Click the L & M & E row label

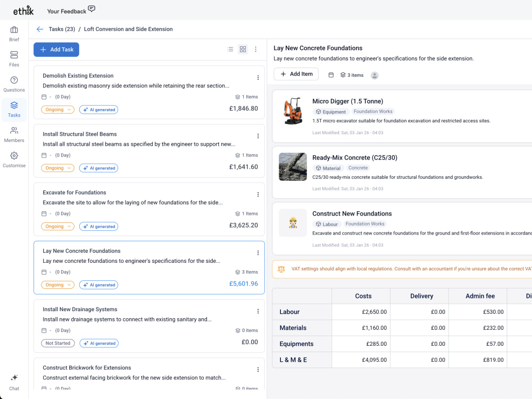(x=293, y=360)
